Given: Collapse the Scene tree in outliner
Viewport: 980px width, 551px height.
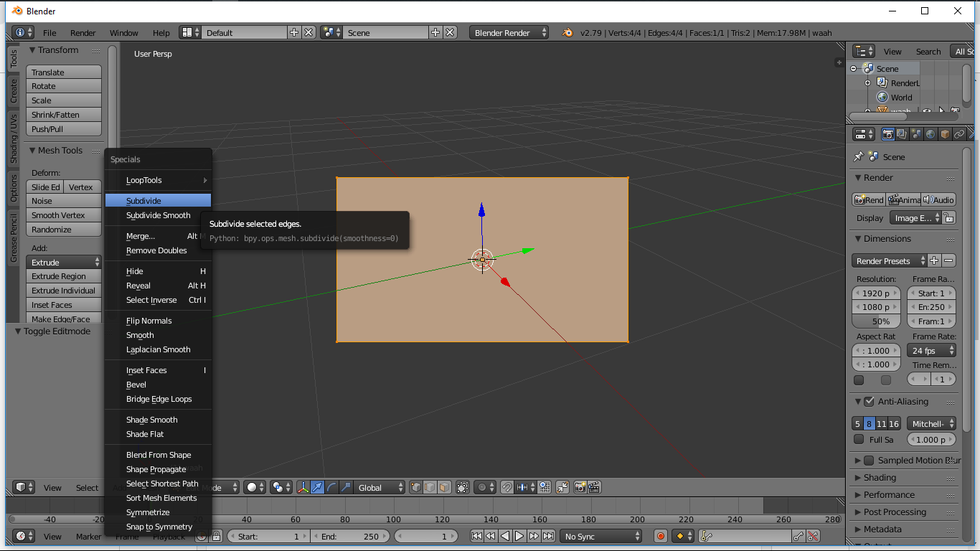Looking at the screenshot, I should (x=854, y=69).
